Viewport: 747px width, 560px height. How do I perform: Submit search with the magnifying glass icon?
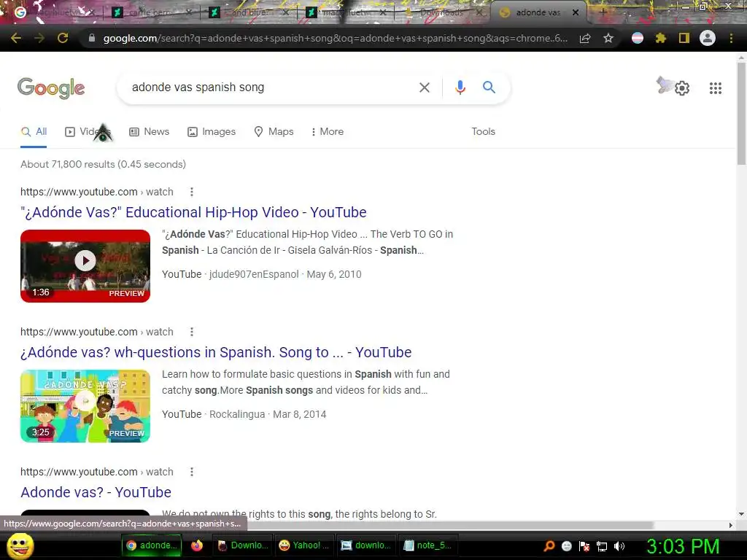click(489, 87)
